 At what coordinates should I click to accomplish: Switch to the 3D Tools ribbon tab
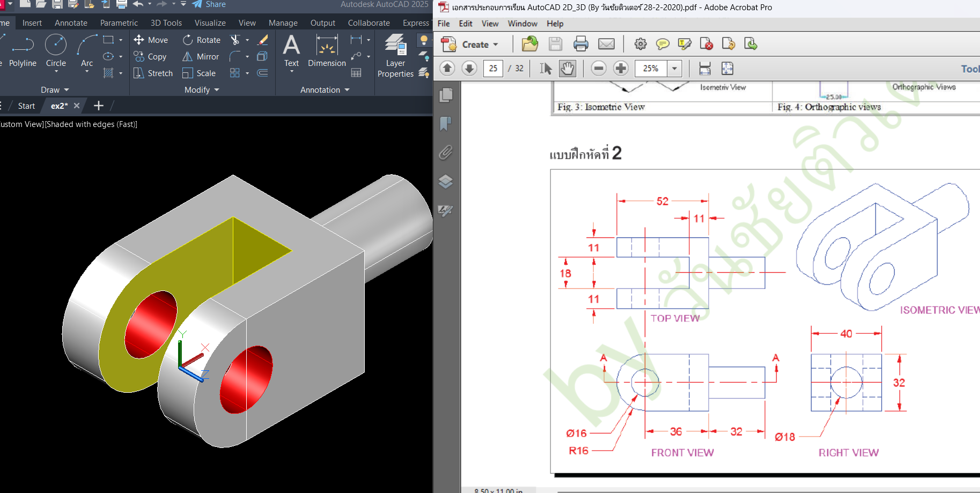[166, 23]
